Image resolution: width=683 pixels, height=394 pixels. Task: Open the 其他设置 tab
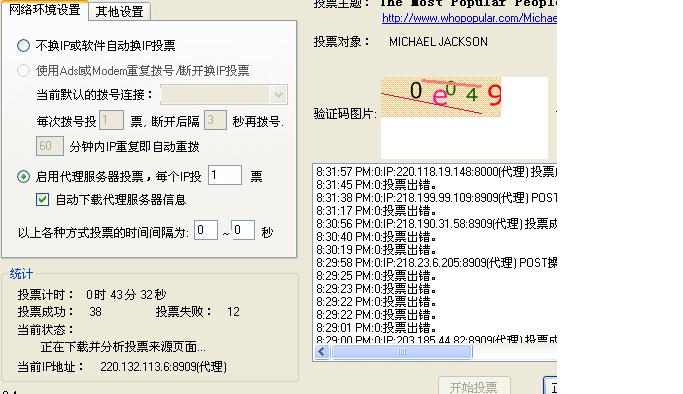pyautogui.click(x=119, y=12)
